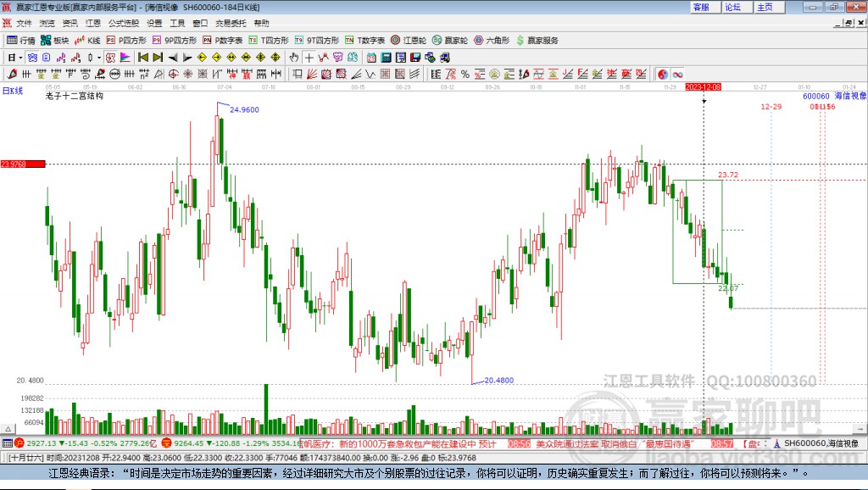Click the red pencil drawing tool icon
868x490 pixels.
coord(12,74)
